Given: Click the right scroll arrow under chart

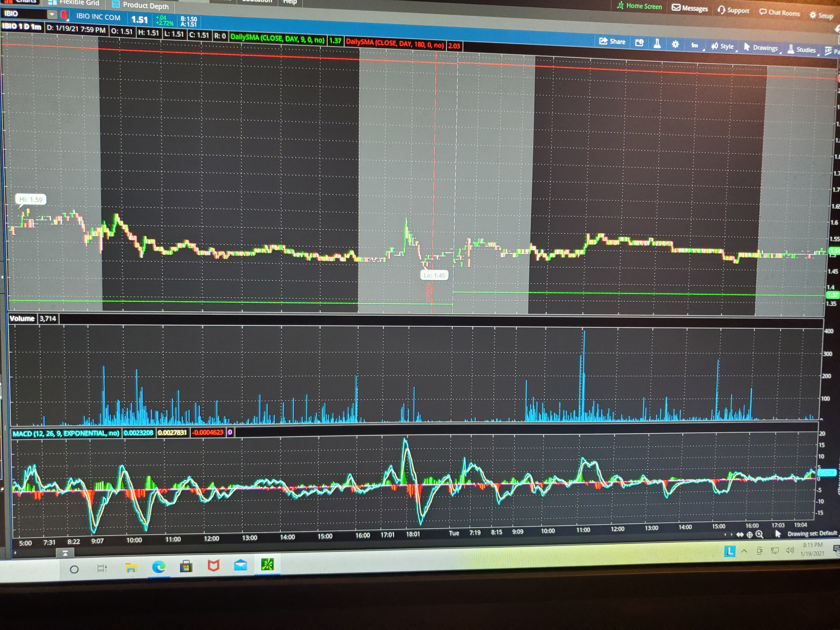Looking at the screenshot, I should (732, 535).
